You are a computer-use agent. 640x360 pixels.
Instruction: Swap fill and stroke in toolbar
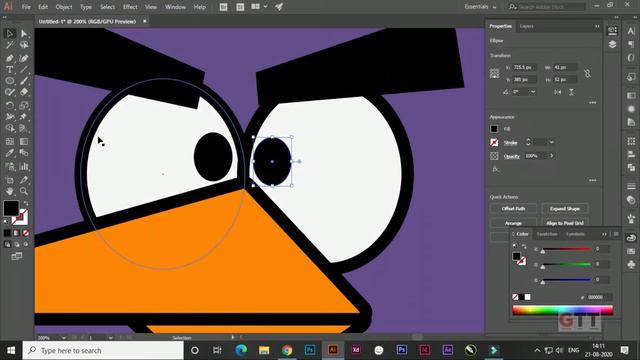coord(26,203)
